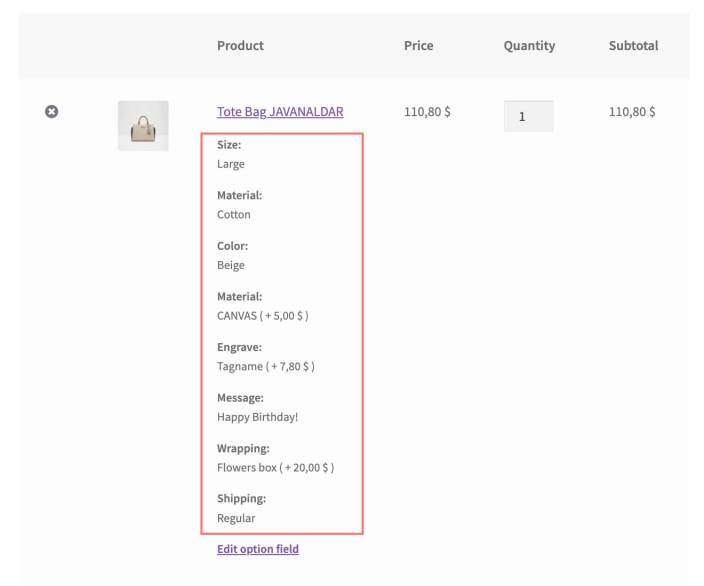The width and height of the screenshot is (704, 586).
Task: Remove the Tote Bag item from cart
Action: pos(52,111)
